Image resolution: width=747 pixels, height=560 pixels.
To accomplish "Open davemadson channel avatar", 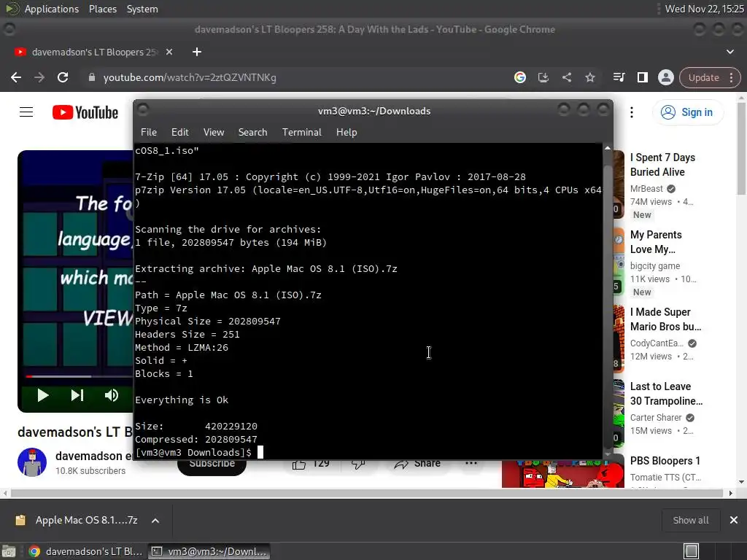I will [32, 462].
